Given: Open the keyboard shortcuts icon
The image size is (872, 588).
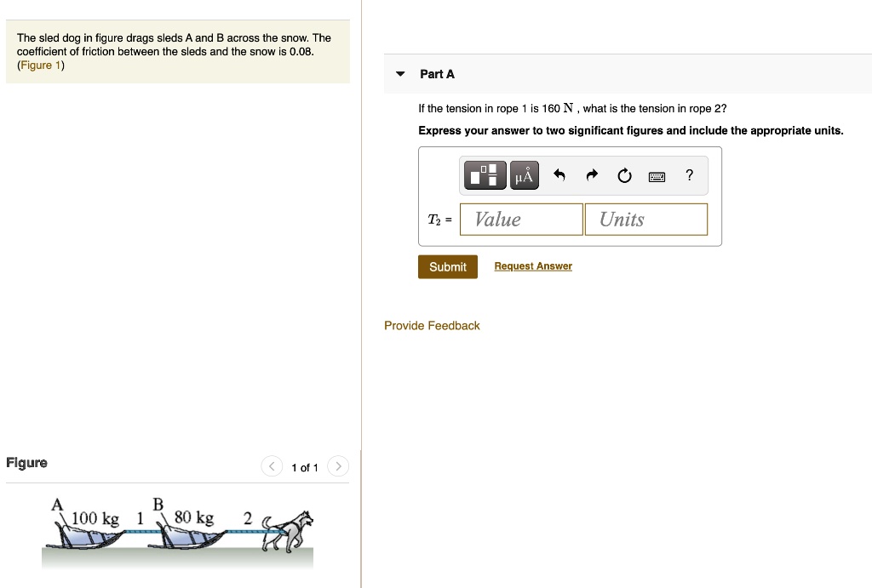Looking at the screenshot, I should point(657,175).
